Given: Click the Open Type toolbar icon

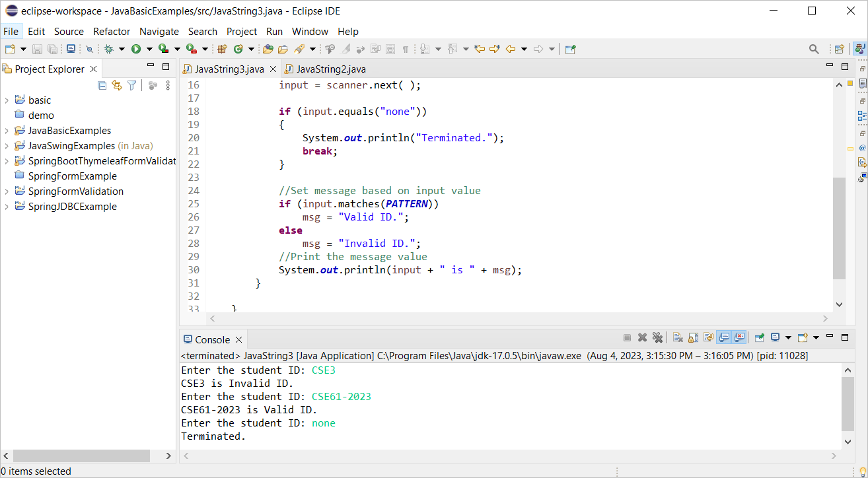Looking at the screenshot, I should point(268,49).
